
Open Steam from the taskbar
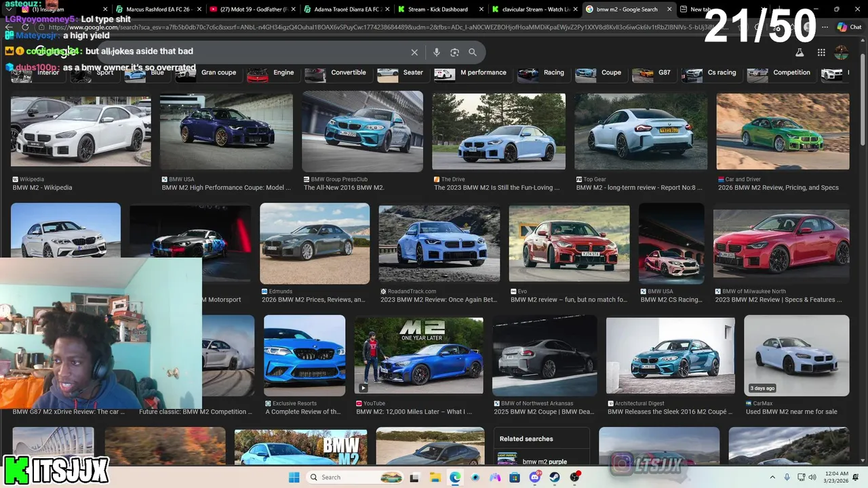(555, 477)
